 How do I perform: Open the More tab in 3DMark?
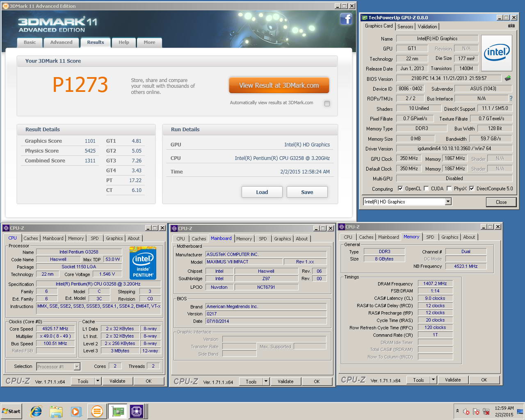[x=149, y=42]
